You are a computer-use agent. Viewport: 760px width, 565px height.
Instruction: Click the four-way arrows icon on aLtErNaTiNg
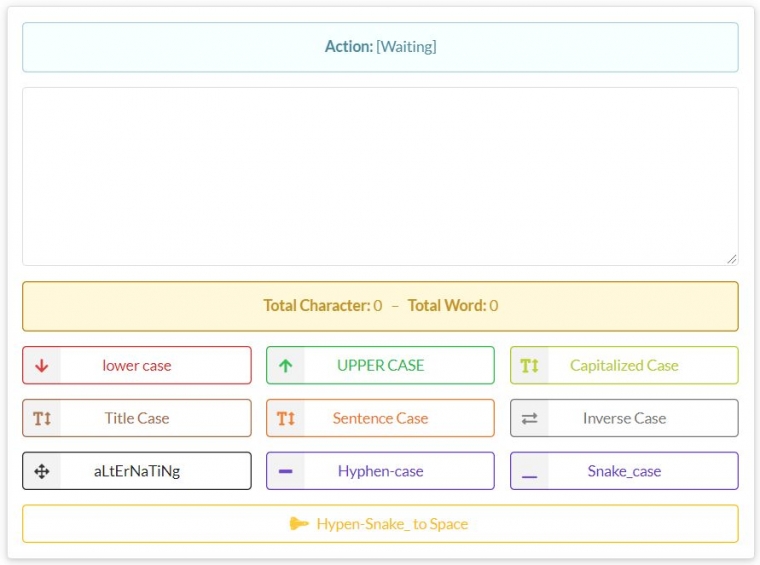pyautogui.click(x=42, y=471)
